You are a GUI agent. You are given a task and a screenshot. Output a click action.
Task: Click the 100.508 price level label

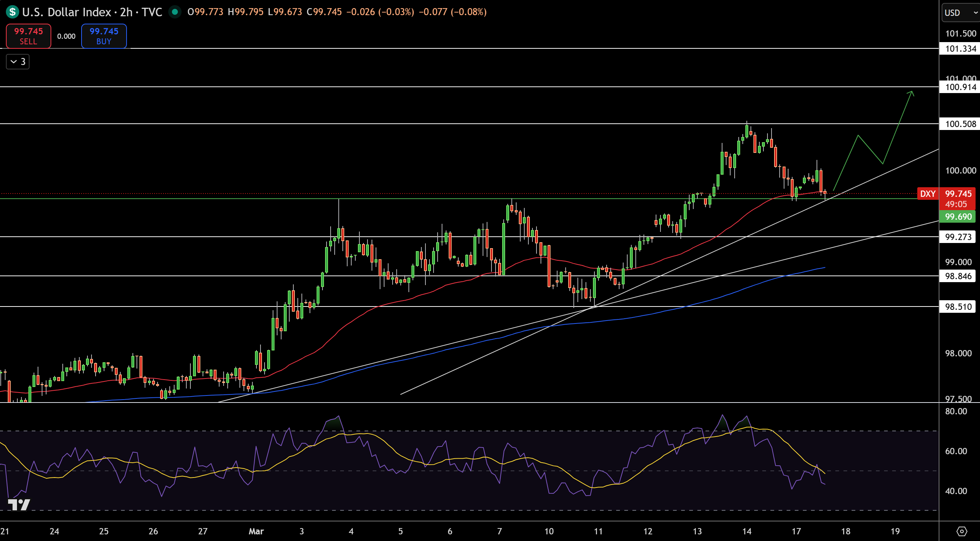[960, 124]
